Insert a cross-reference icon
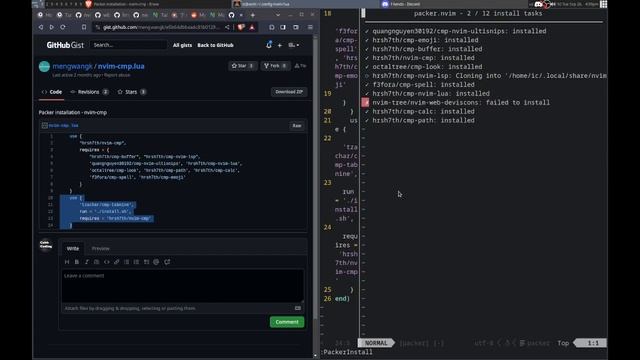 [x=167, y=262]
